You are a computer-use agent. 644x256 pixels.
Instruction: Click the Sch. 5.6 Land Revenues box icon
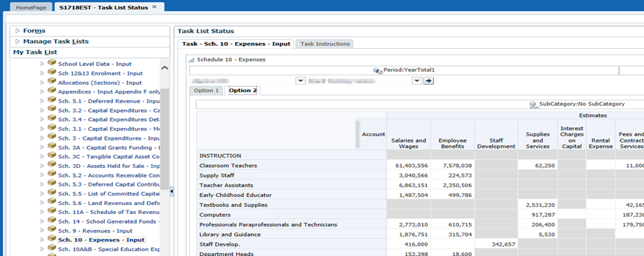52,202
